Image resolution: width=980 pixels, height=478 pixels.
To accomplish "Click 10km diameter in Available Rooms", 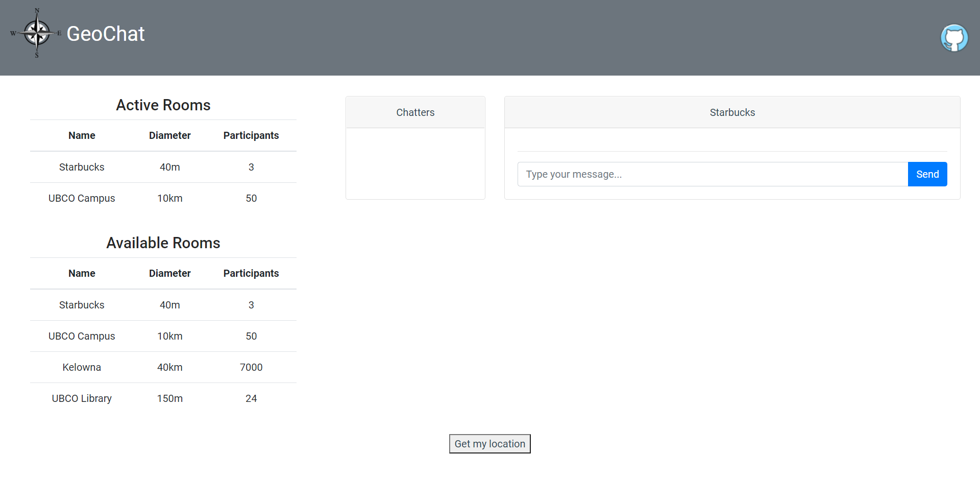I will pyautogui.click(x=170, y=336).
